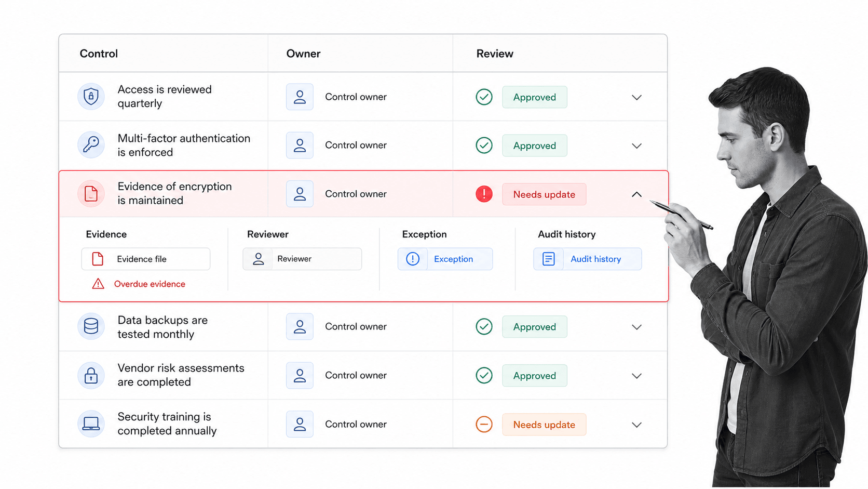Image resolution: width=868 pixels, height=489 pixels.
Task: Expand the Data backups are tested monthly row
Action: tap(636, 327)
